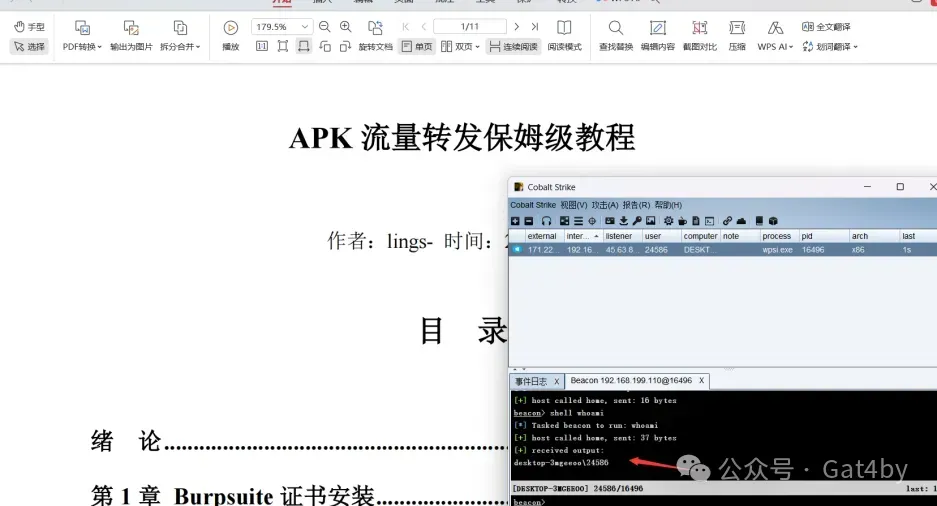937x506 pixels.
Task: Open the WPS AI dropdown
Action: pos(775,36)
